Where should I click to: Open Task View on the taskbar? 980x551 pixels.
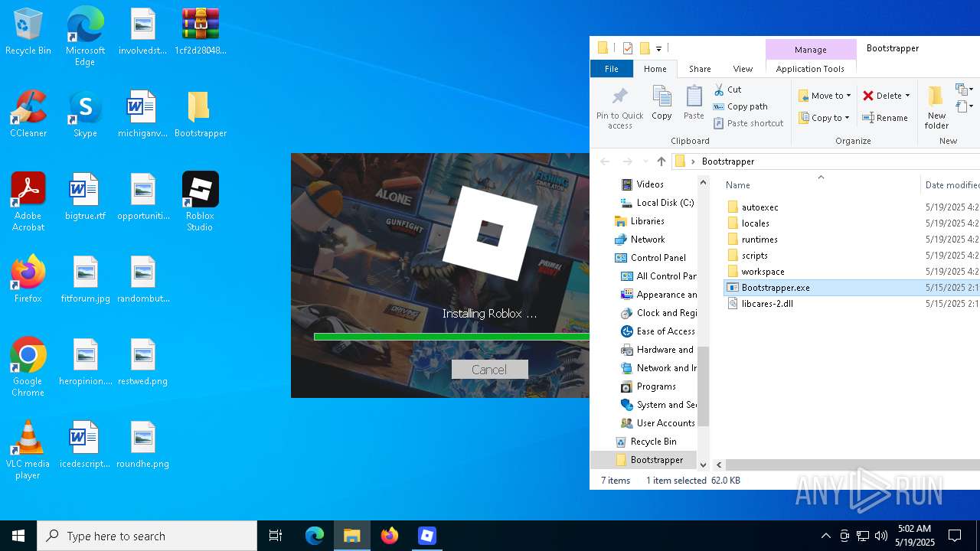(x=276, y=536)
